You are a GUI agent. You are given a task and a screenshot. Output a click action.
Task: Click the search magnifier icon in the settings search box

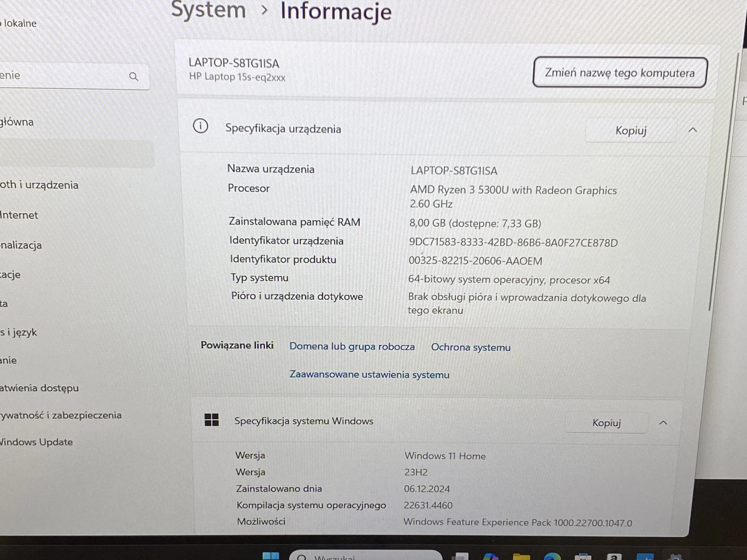(134, 77)
